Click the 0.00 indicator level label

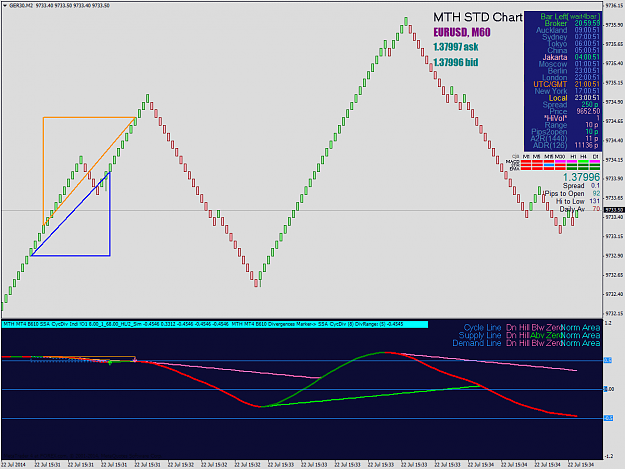610,389
